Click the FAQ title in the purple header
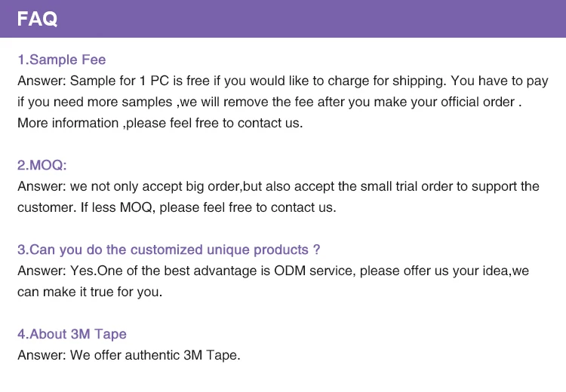The width and height of the screenshot is (566, 392). 38,19
